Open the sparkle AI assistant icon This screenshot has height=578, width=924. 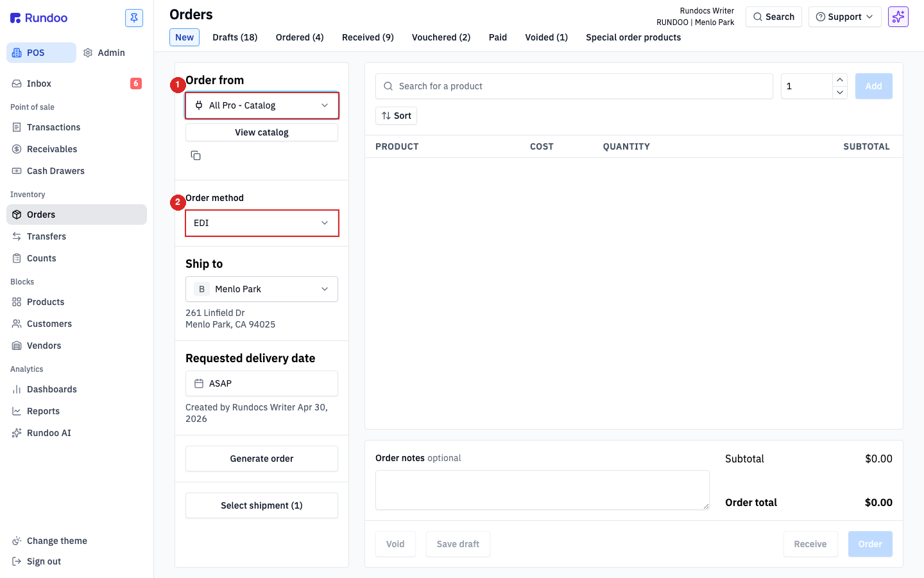[x=898, y=17]
